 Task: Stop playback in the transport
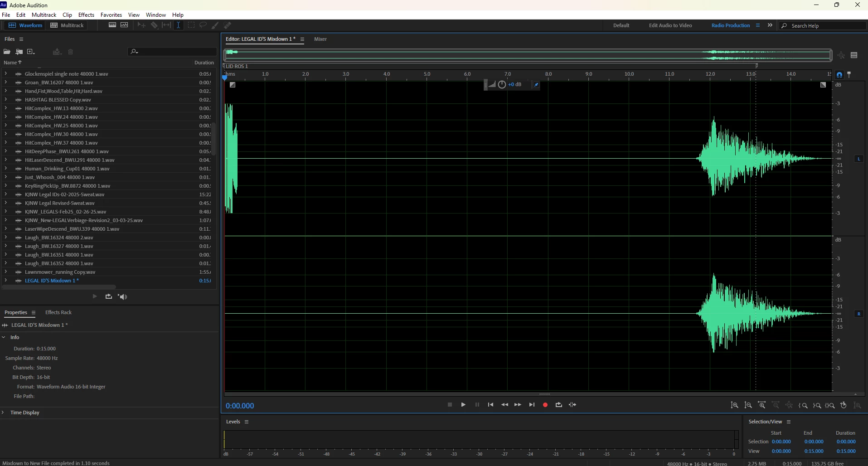click(450, 405)
